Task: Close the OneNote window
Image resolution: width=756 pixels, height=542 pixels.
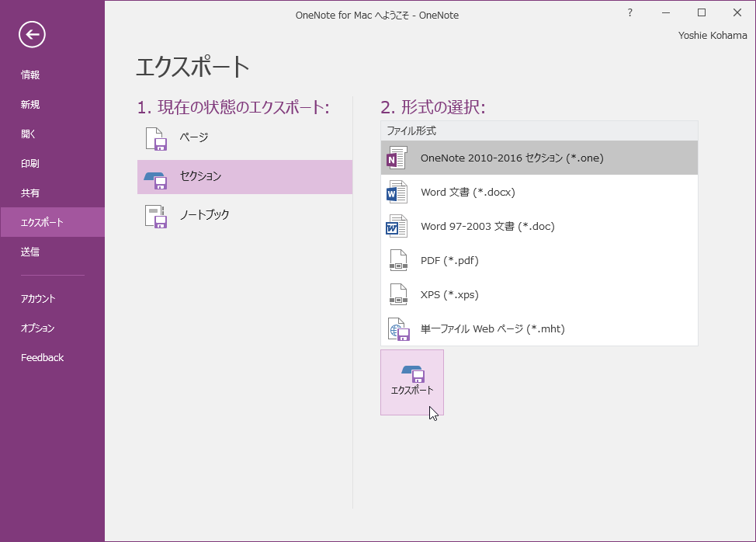Action: point(737,13)
